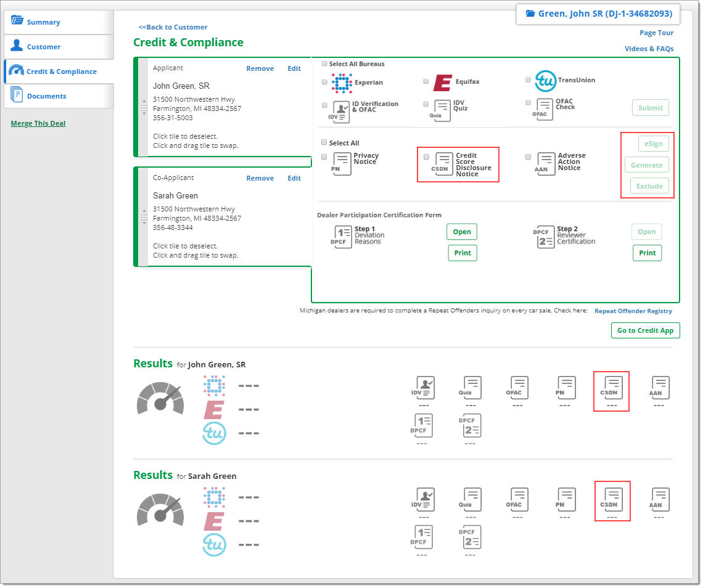Edit the Co-Applicant Sarah Green
Image resolution: width=703 pixels, height=588 pixels.
[x=294, y=178]
